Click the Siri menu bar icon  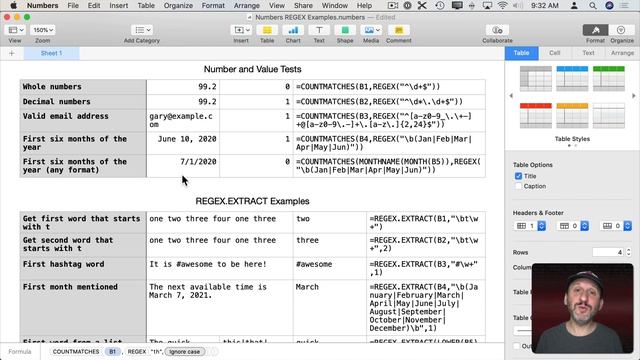point(609,5)
